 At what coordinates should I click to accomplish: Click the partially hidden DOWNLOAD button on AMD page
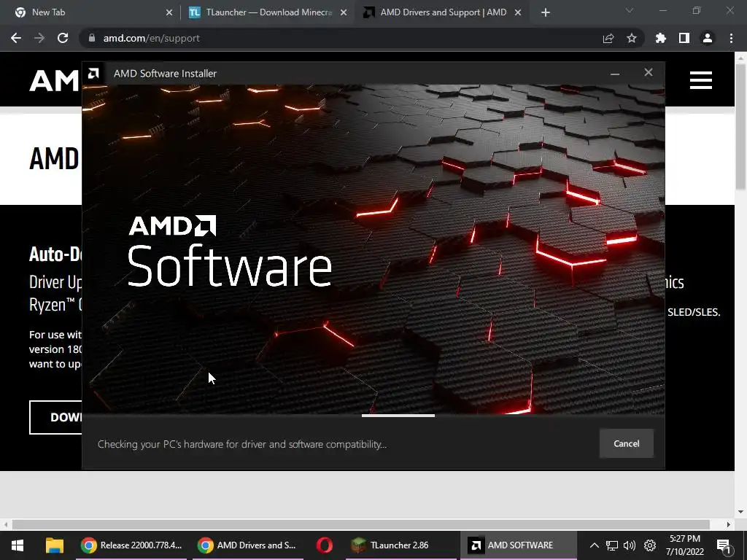pyautogui.click(x=55, y=417)
